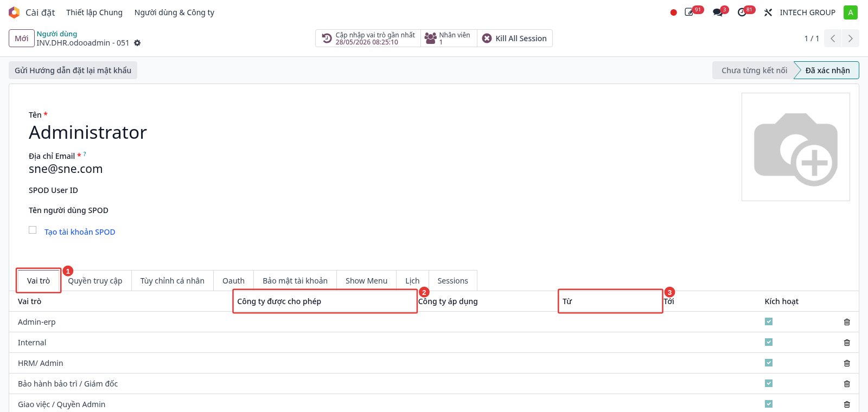Open the Cài đặt app title
The image size is (868, 412).
[40, 12]
